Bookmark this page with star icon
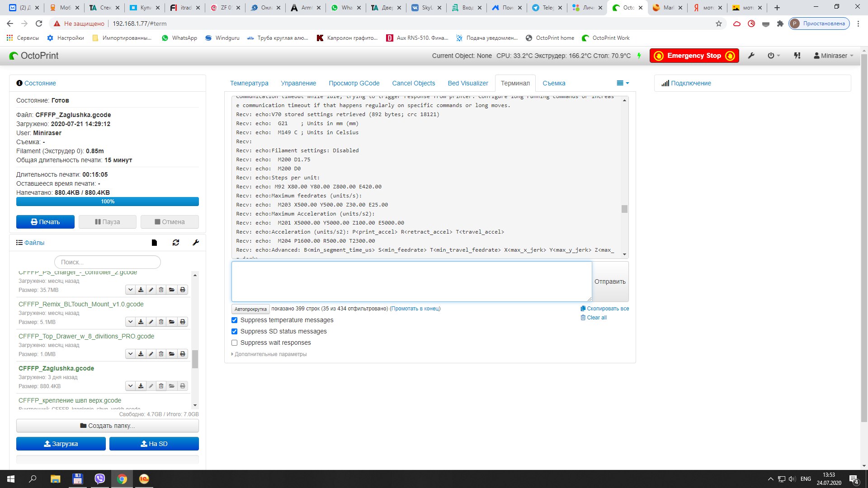The image size is (868, 488). [719, 23]
